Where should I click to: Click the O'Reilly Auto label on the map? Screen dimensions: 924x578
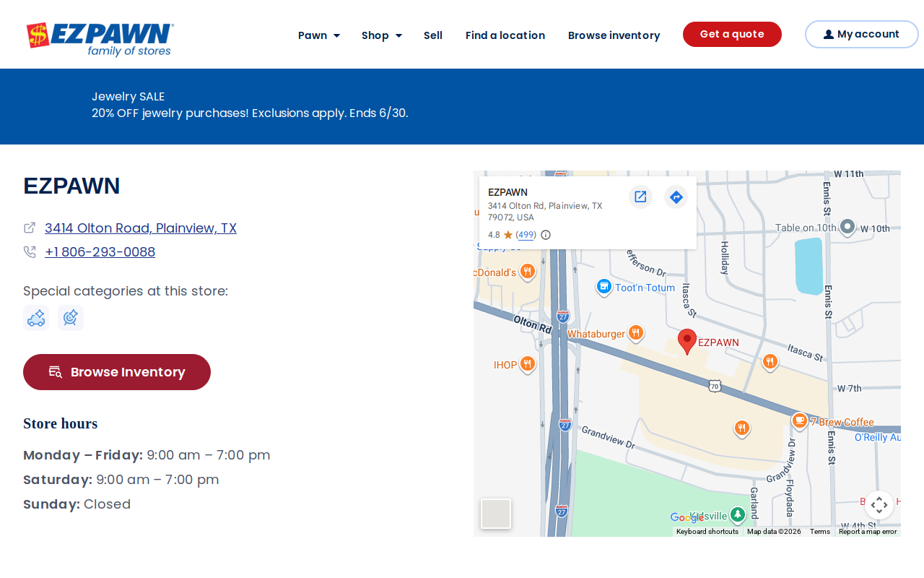click(878, 438)
